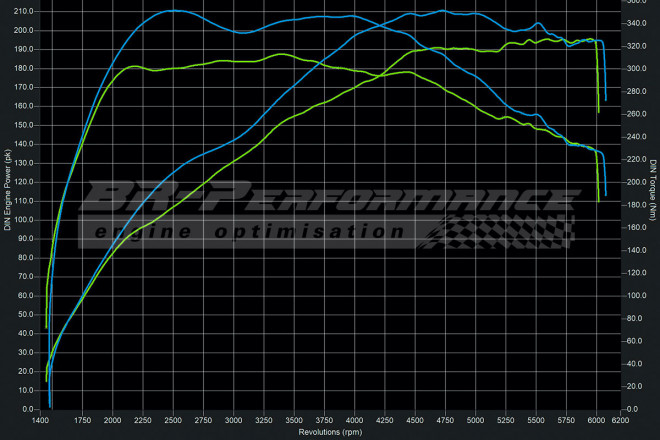
Task: Click the "DIN Engine Power (pk)" axis title
Action: click(x=7, y=192)
